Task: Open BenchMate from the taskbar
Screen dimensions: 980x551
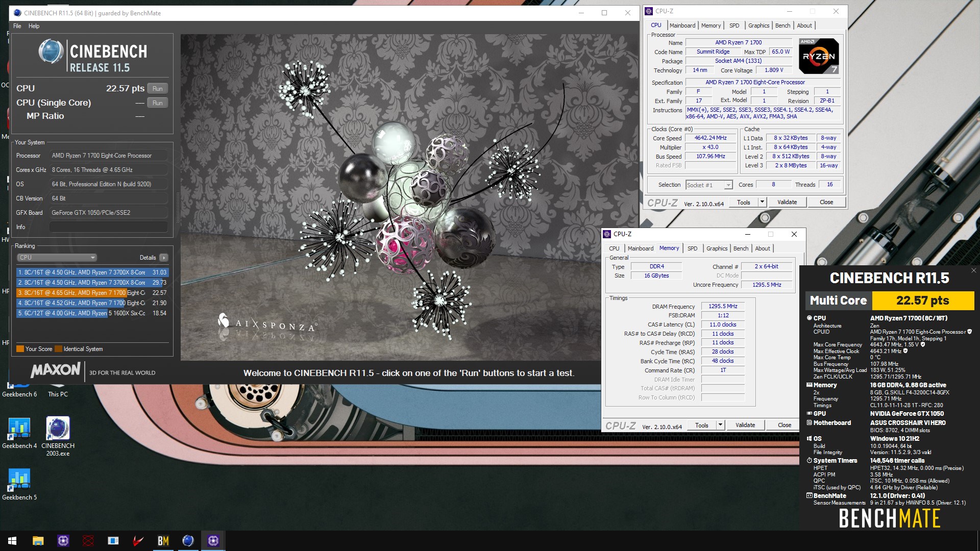Action: point(163,541)
